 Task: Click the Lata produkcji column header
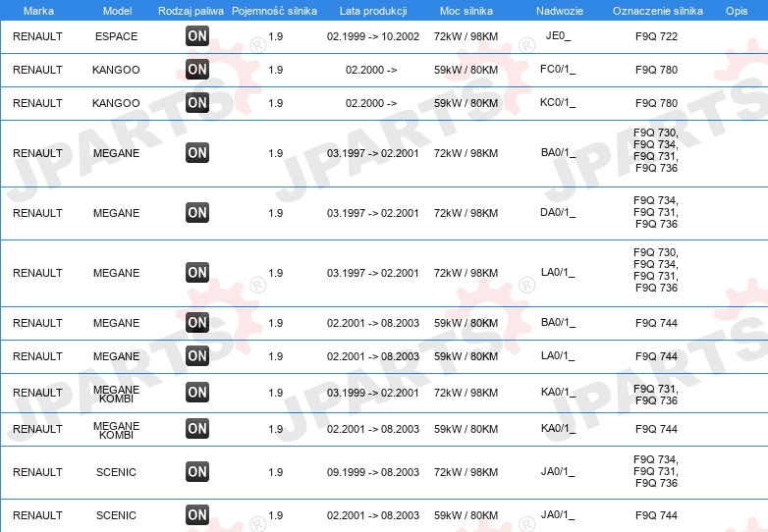click(x=373, y=11)
